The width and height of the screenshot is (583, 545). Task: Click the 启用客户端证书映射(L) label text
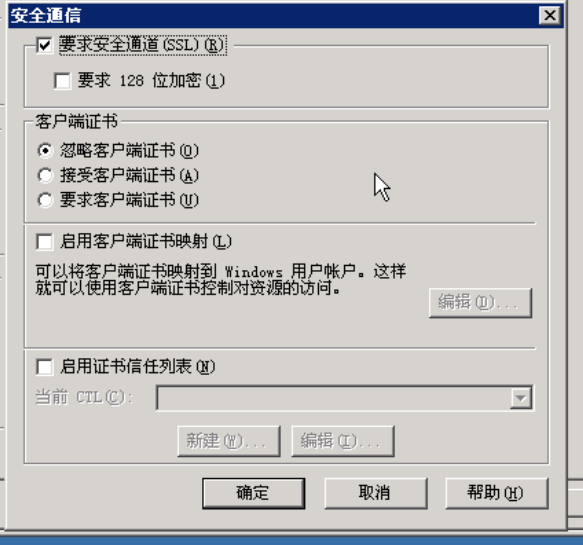point(146,242)
